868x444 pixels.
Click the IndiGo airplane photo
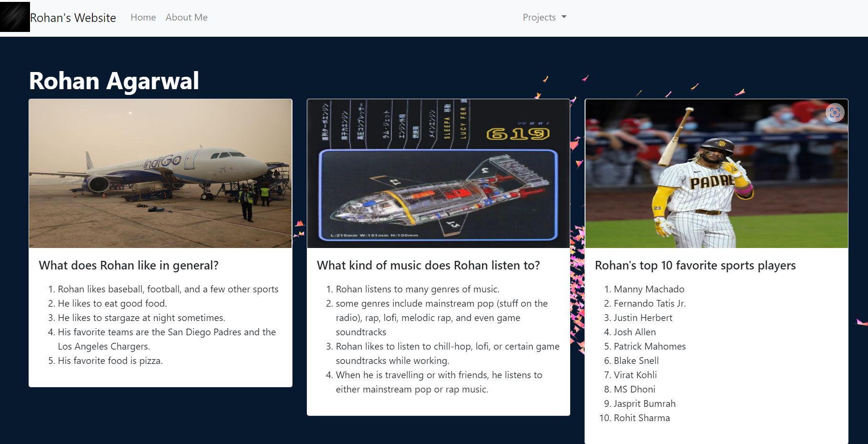[x=161, y=174]
